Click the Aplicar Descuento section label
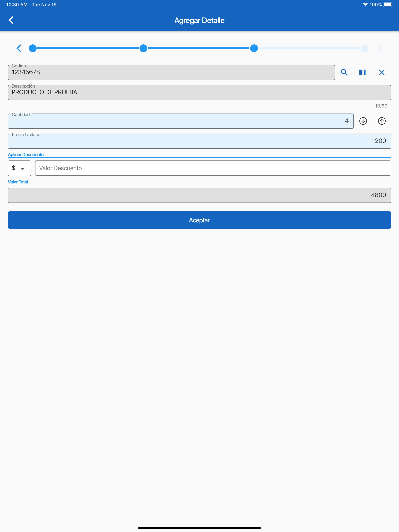The width and height of the screenshot is (399, 532). pyautogui.click(x=26, y=155)
